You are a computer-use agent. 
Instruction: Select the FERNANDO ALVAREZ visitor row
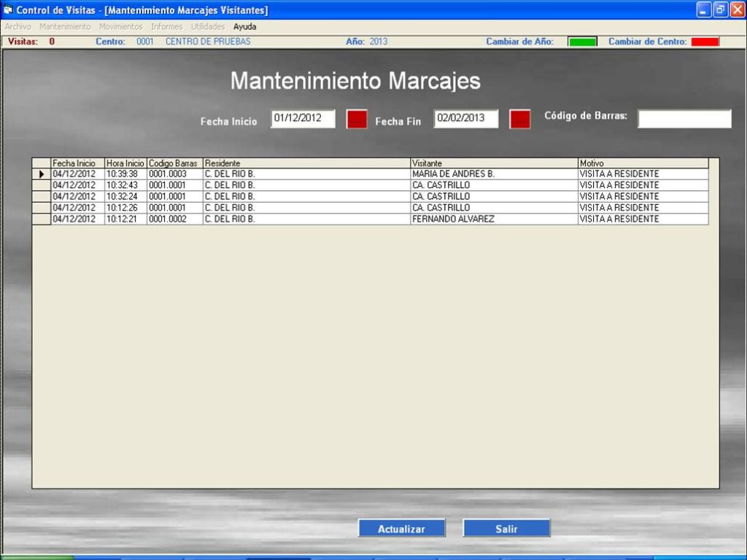452,219
